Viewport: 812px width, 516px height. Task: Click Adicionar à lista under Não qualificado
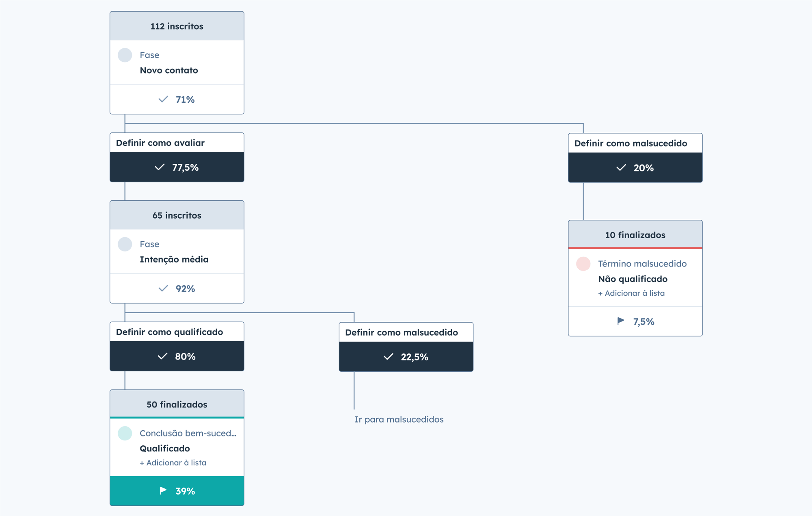pos(631,293)
